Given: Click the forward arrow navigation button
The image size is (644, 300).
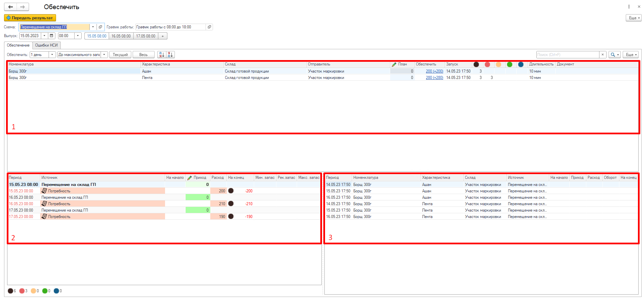Looking at the screenshot, I should 22,7.
